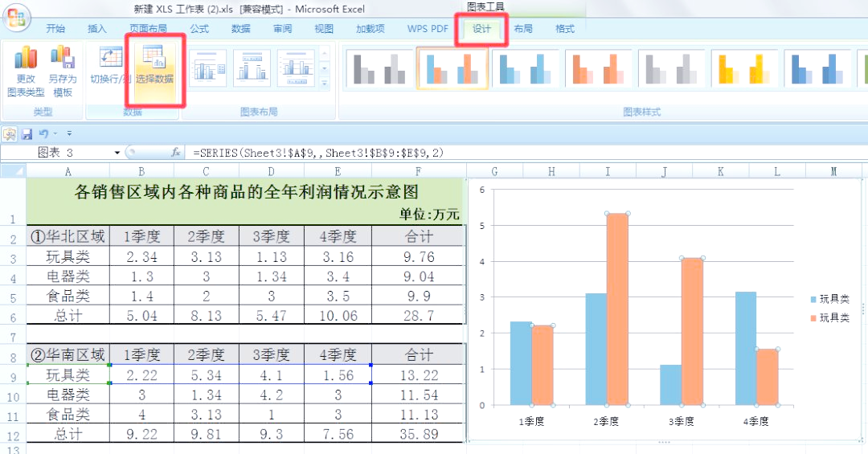Viewport: 868px width, 454px height.
Task: Open the 页面布局 ribbon tab
Action: [149, 28]
